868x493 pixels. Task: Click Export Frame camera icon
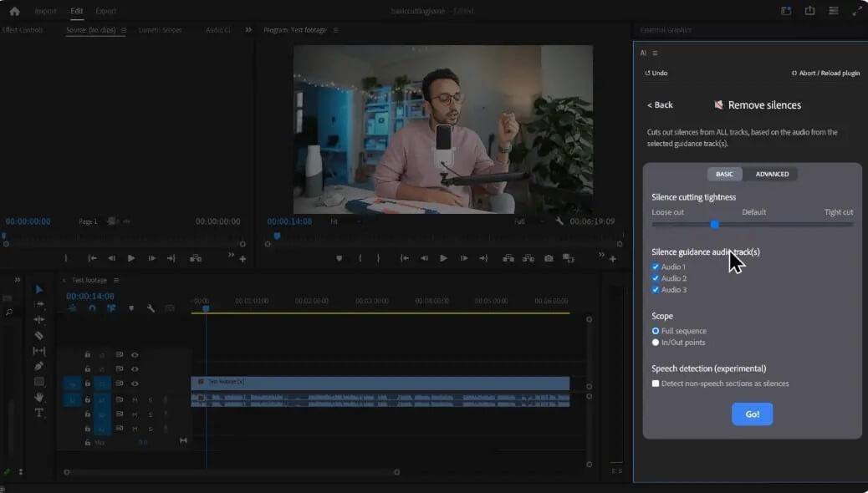click(549, 258)
